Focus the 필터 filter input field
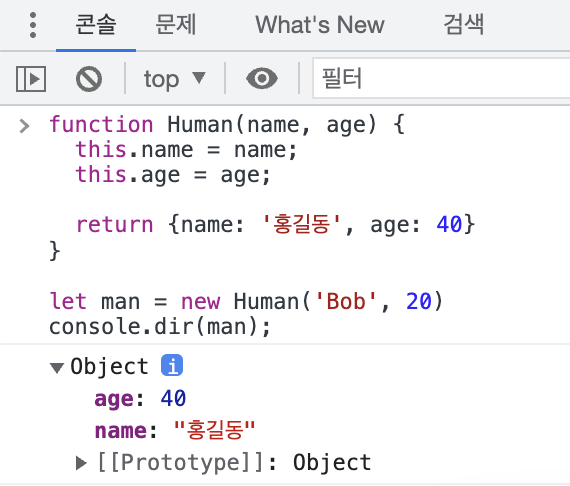This screenshot has height=486, width=570. [x=441, y=79]
